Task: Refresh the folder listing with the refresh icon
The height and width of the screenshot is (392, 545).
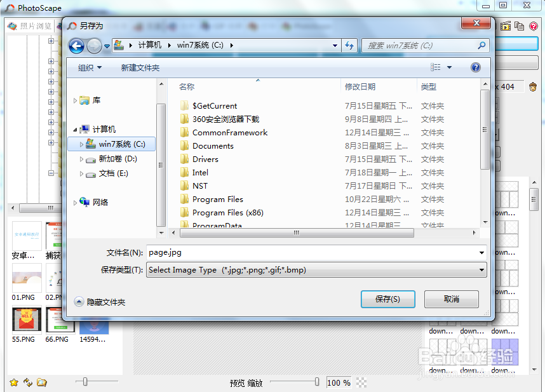Action: [349, 45]
